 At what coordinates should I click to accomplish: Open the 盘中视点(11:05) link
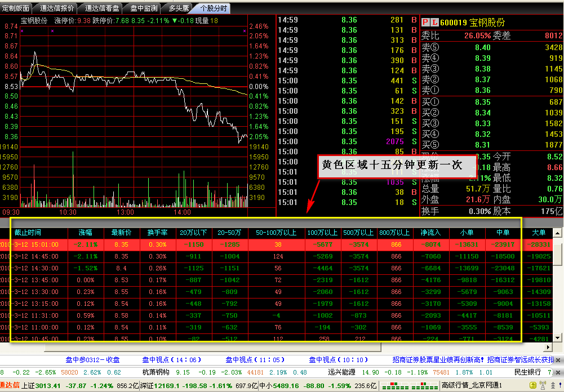tap(255, 360)
